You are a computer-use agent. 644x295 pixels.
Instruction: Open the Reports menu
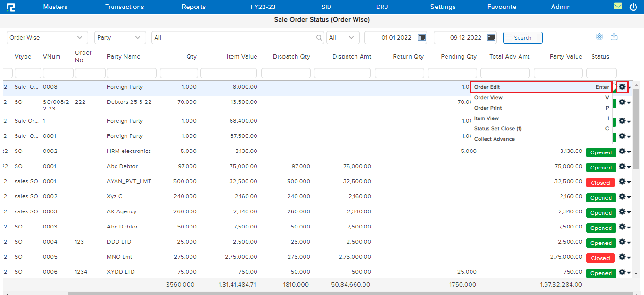pyautogui.click(x=194, y=7)
